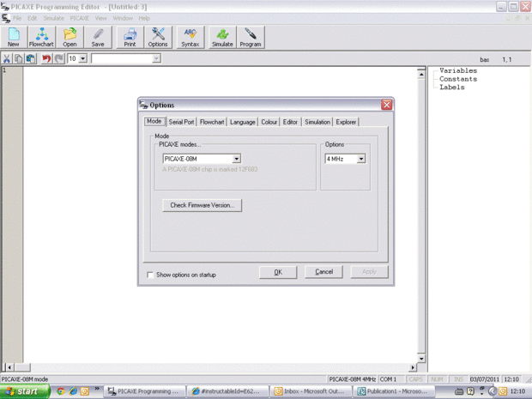Click Check Firmware Version button
Screen dimensions: 532x399
[x=203, y=205]
